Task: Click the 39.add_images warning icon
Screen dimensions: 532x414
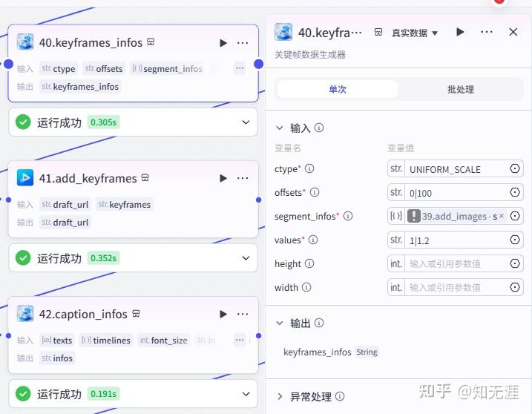Action: [413, 216]
